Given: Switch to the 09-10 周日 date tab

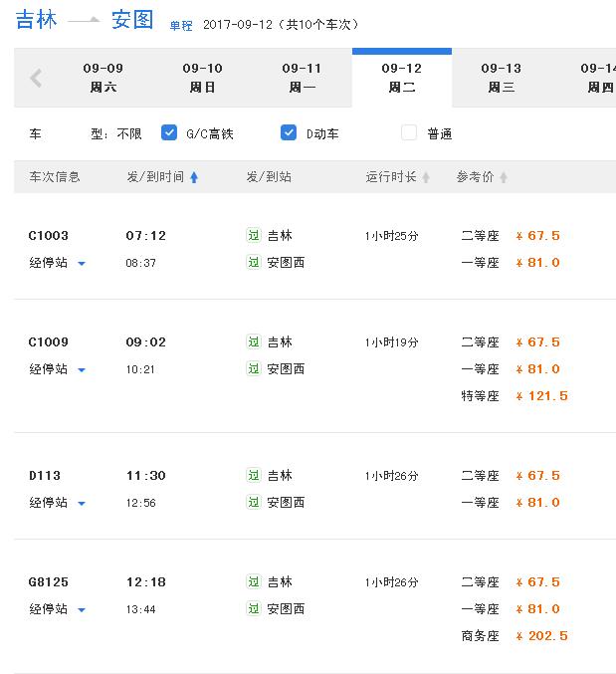Looking at the screenshot, I should 202,78.
